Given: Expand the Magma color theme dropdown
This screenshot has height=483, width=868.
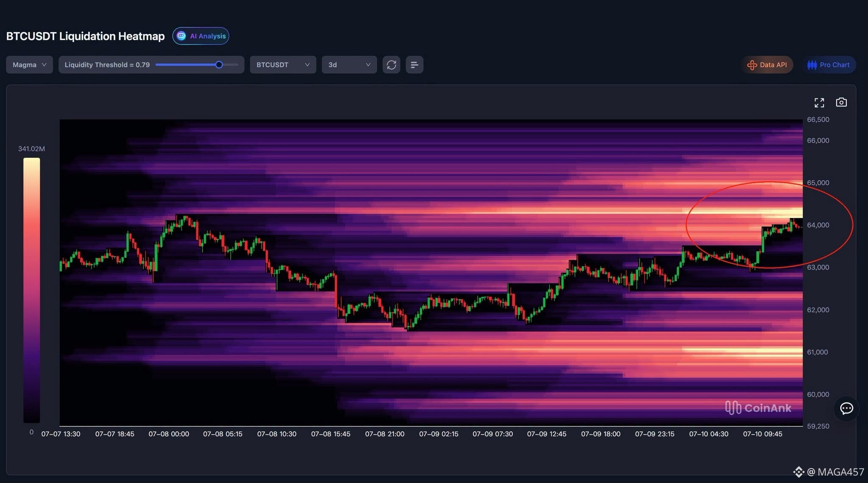Looking at the screenshot, I should [29, 65].
